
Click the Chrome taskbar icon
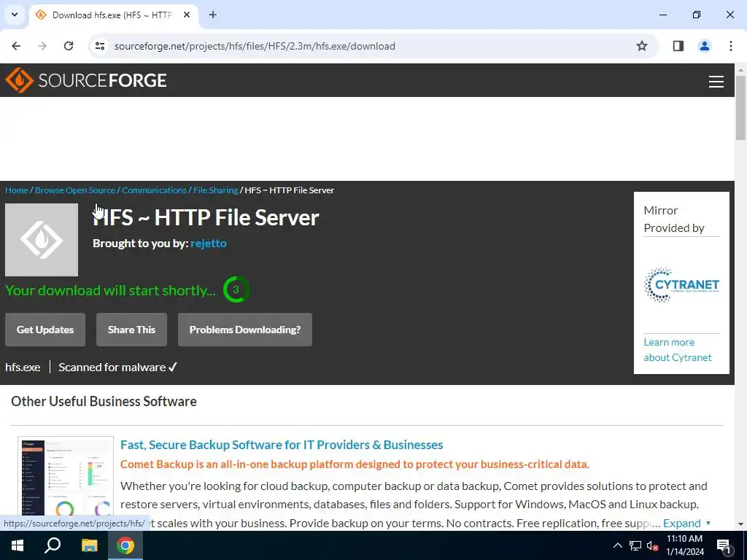coord(125,545)
